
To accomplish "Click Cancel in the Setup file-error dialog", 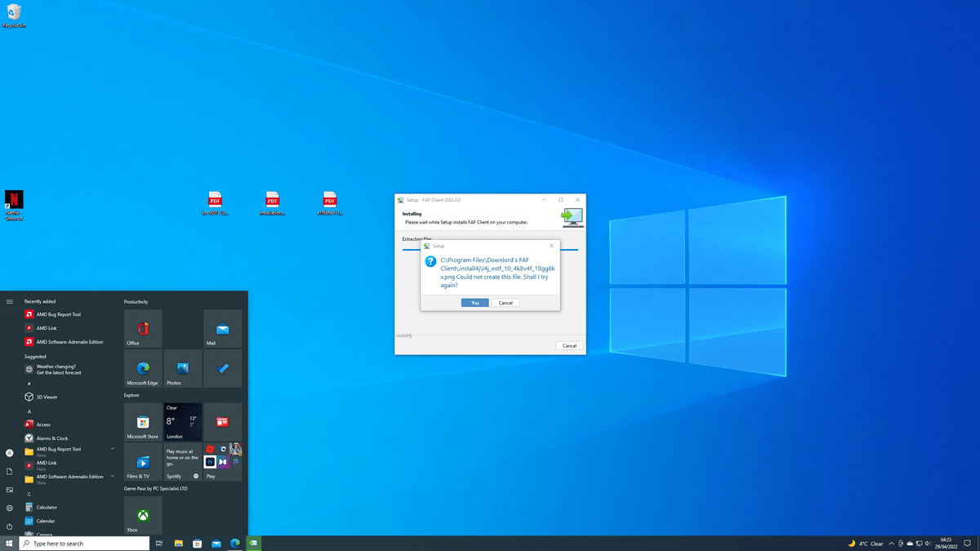I will coord(506,303).
